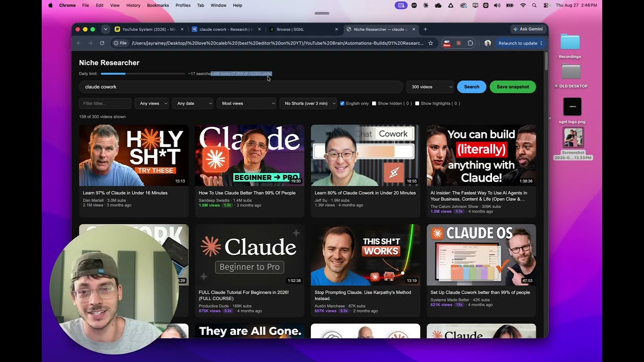Open the File menu
This screenshot has height=362, width=644.
point(86,5)
